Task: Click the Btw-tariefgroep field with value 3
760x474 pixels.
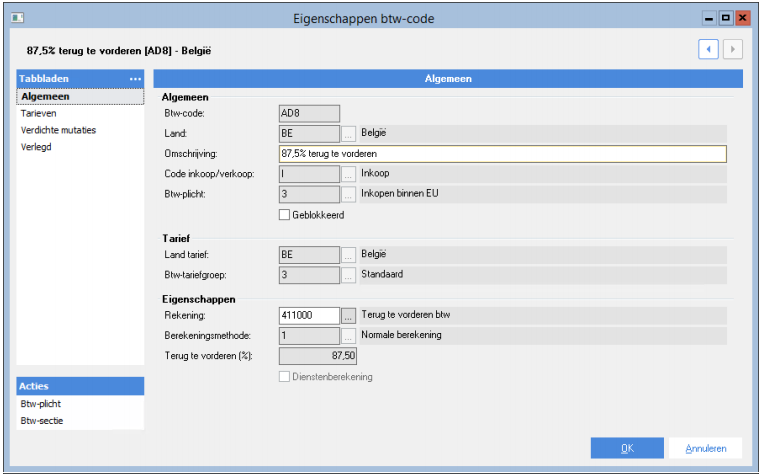Action: coord(309,275)
